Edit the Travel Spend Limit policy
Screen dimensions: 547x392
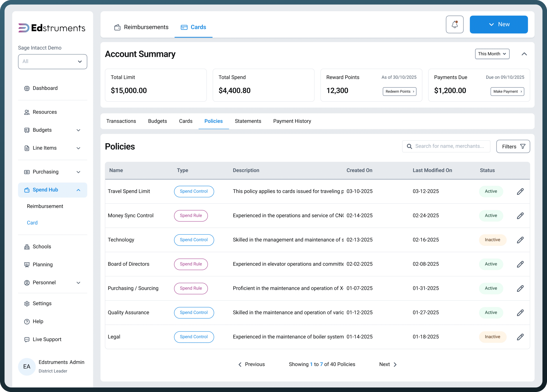pos(520,191)
